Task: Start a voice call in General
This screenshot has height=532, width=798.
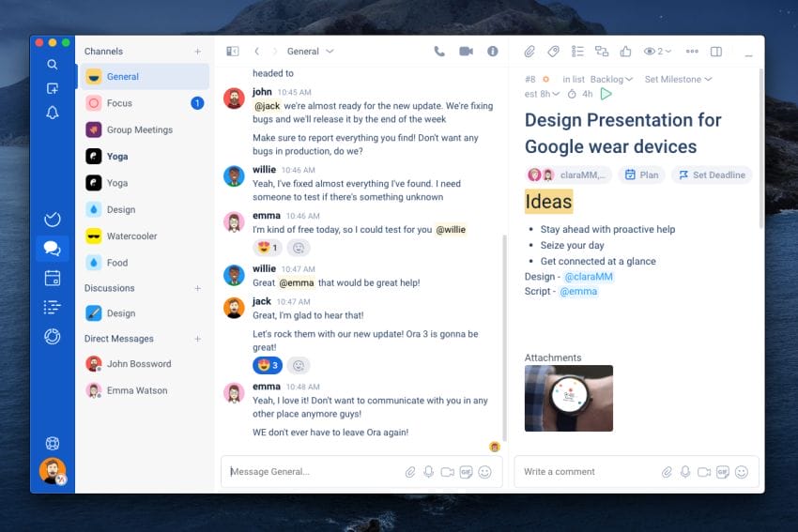Action: click(x=439, y=52)
